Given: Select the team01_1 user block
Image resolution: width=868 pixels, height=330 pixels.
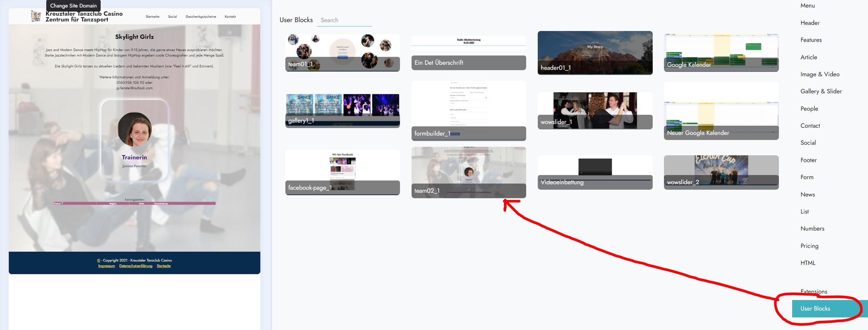Looking at the screenshot, I should point(343,53).
